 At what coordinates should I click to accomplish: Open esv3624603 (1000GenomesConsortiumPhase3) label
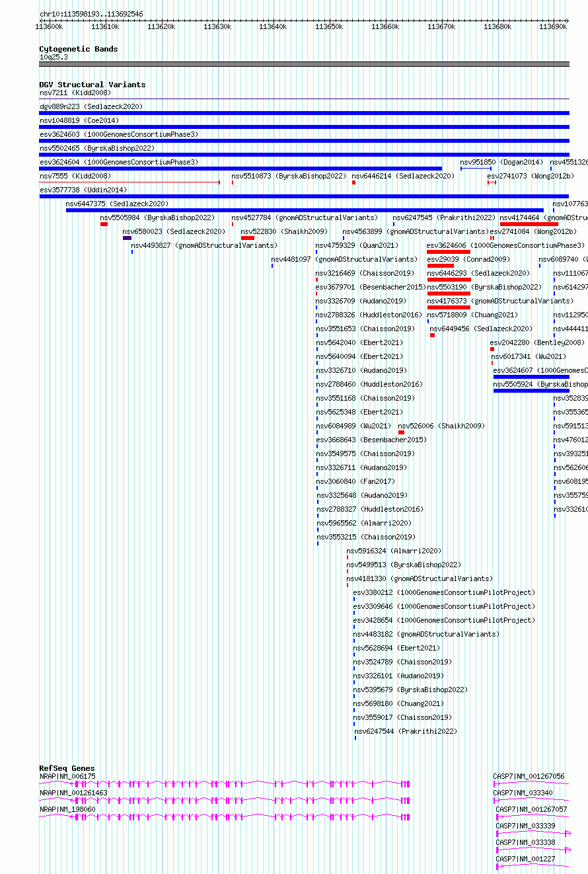[x=119, y=134]
